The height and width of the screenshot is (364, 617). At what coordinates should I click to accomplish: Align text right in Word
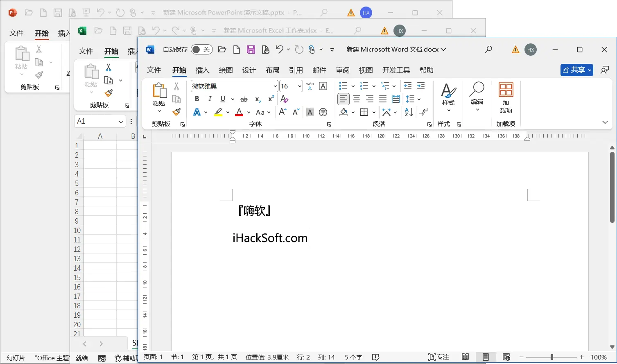pos(370,99)
